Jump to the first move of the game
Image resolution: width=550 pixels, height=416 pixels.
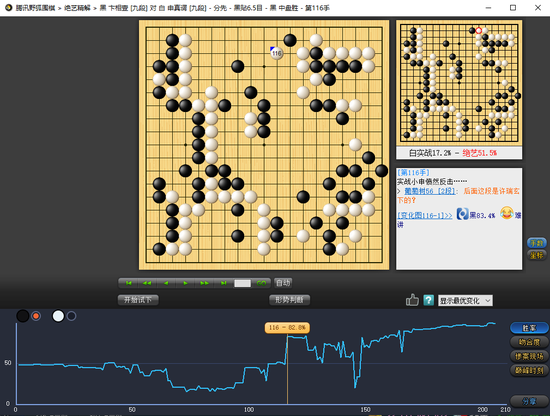(128, 283)
